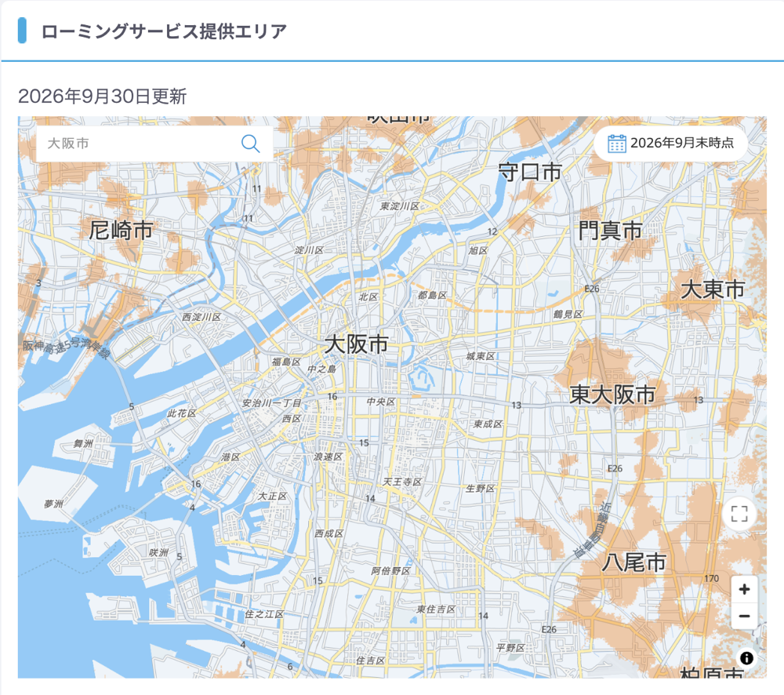The height and width of the screenshot is (695, 784).
Task: Click the 北区 ward label
Action: coord(368,297)
